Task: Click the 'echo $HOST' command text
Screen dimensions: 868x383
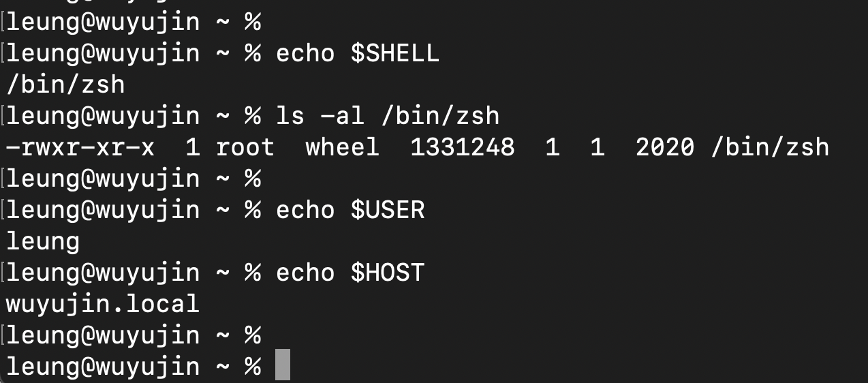Action: point(350,273)
